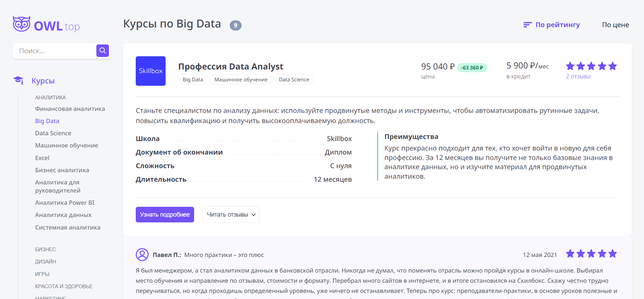Image resolution: width=644 pixels, height=299 pixels.
Task: Select the Data Science tag chip
Action: click(x=294, y=79)
